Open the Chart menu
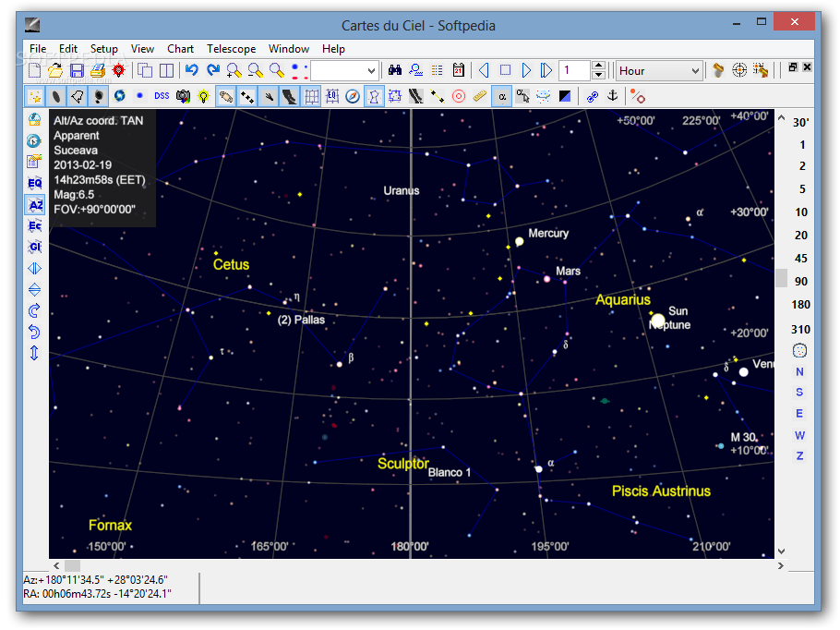The image size is (840, 630). pyautogui.click(x=180, y=49)
